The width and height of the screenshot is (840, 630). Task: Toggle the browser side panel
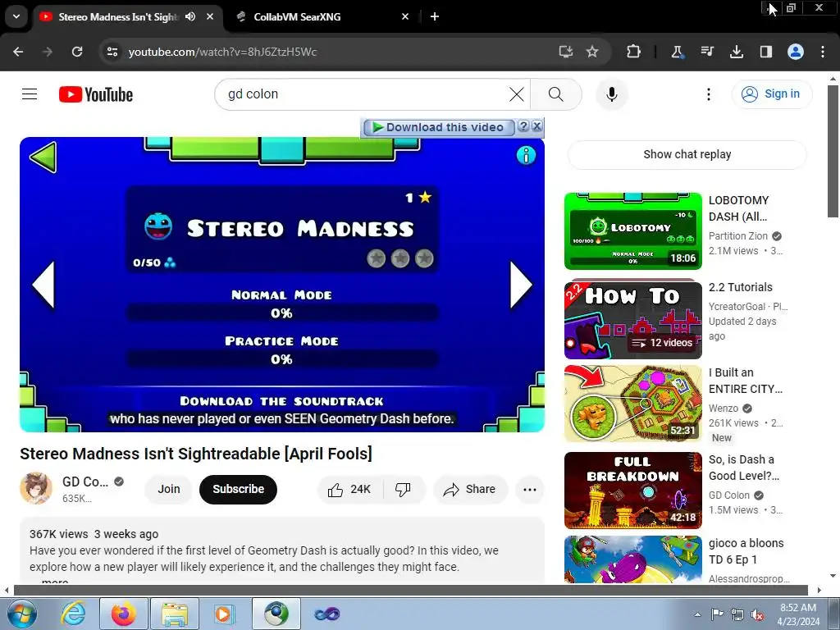coord(766,52)
